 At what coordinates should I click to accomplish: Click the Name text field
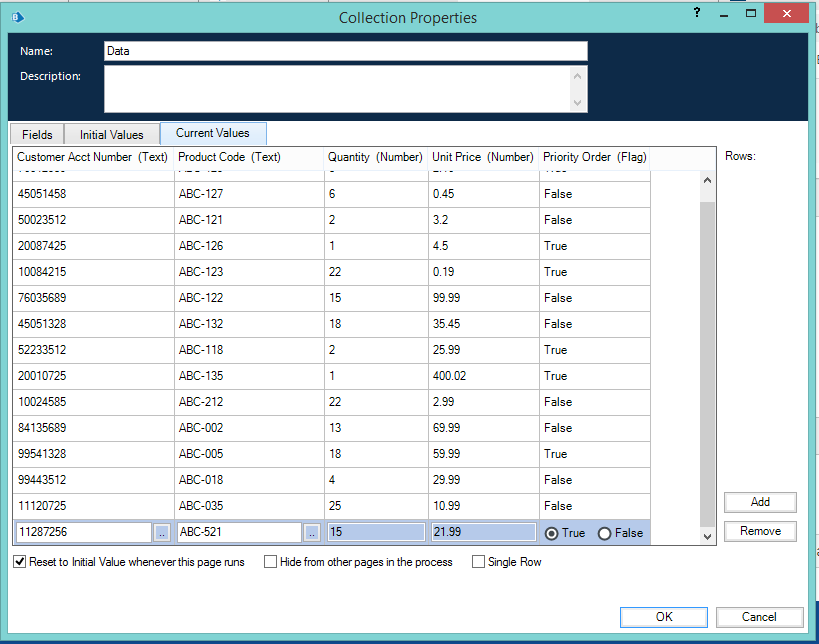tap(345, 51)
